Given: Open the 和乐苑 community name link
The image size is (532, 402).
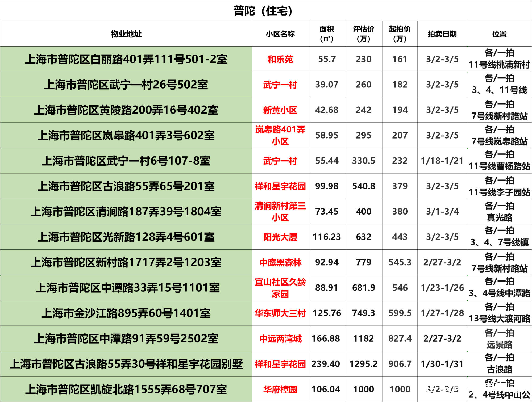Looking at the screenshot, I should (280, 59).
